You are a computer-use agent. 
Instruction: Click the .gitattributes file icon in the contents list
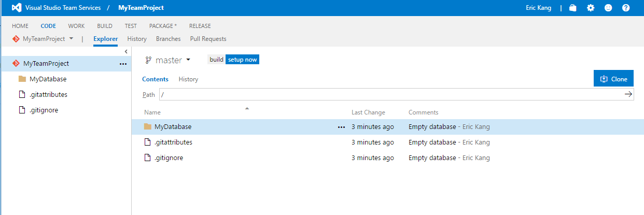(148, 142)
